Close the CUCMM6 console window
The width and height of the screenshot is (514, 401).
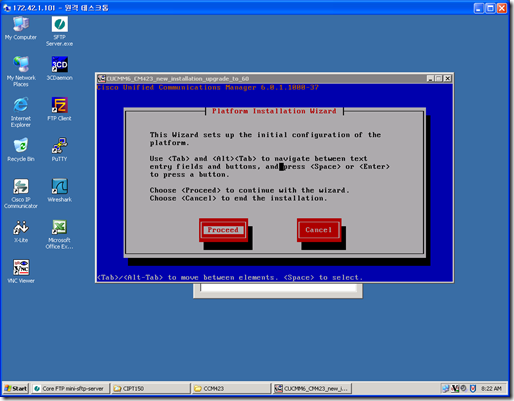point(448,79)
